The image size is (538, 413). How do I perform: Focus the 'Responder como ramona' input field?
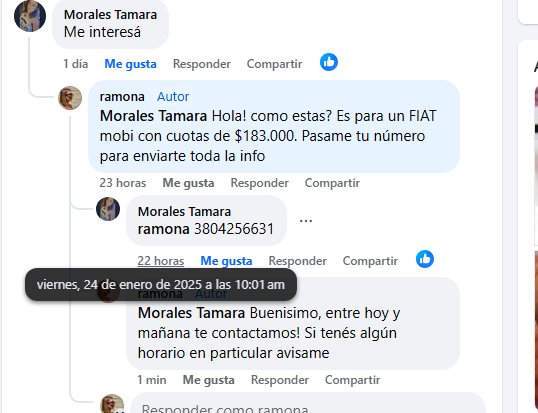pos(308,405)
